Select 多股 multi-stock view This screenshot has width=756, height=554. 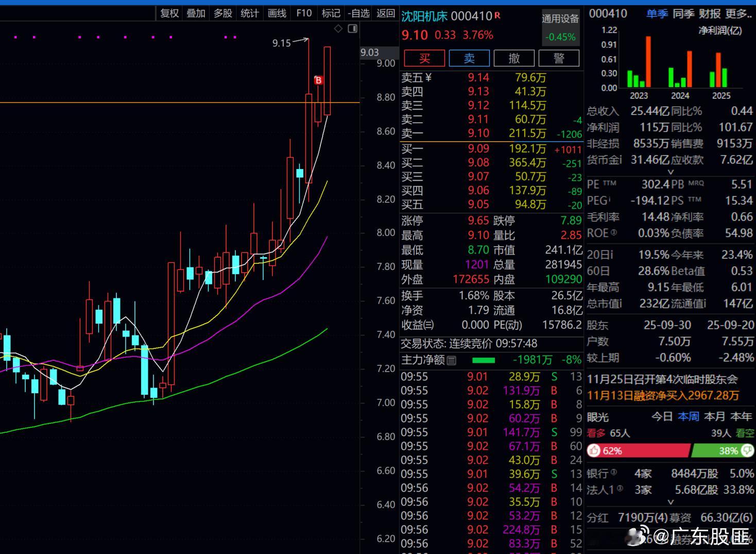(223, 13)
